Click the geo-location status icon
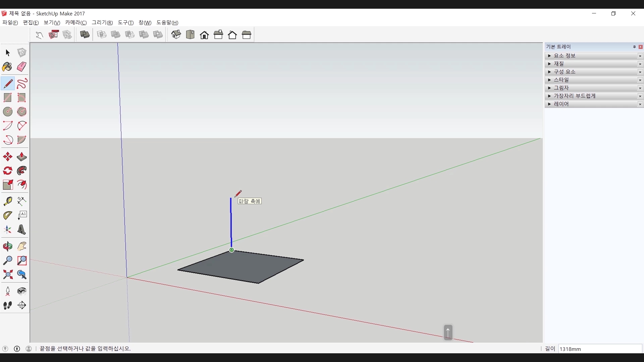Screen dimensions: 644x362 coord(5,349)
